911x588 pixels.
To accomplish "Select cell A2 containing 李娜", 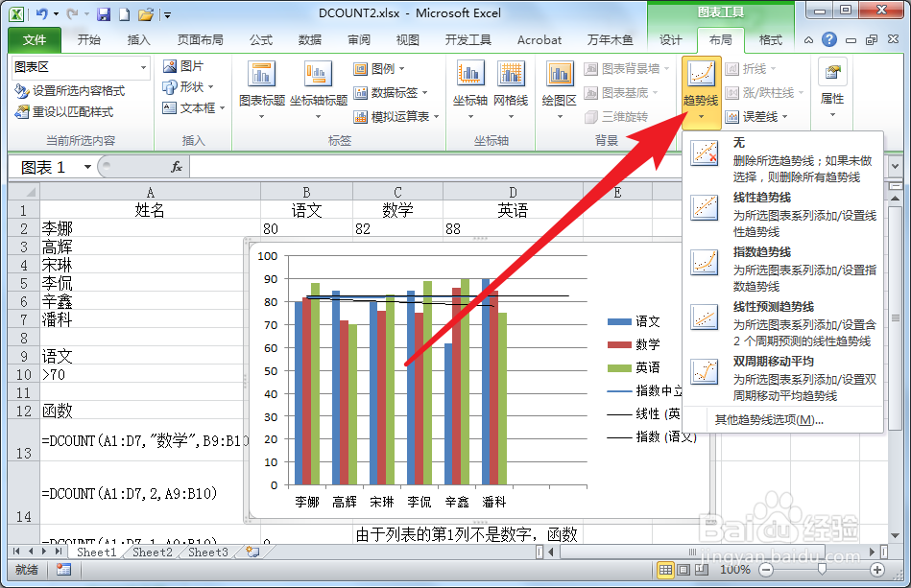I will point(150,228).
